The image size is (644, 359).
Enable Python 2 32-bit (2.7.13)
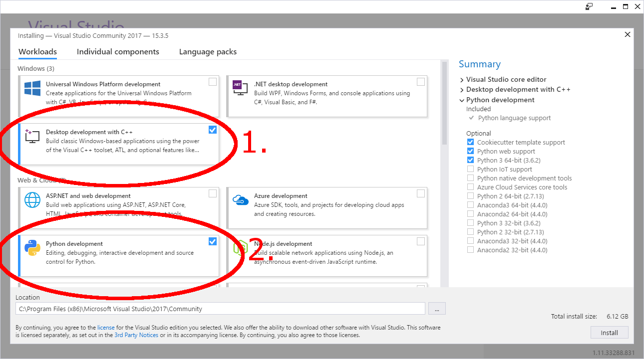pyautogui.click(x=470, y=232)
